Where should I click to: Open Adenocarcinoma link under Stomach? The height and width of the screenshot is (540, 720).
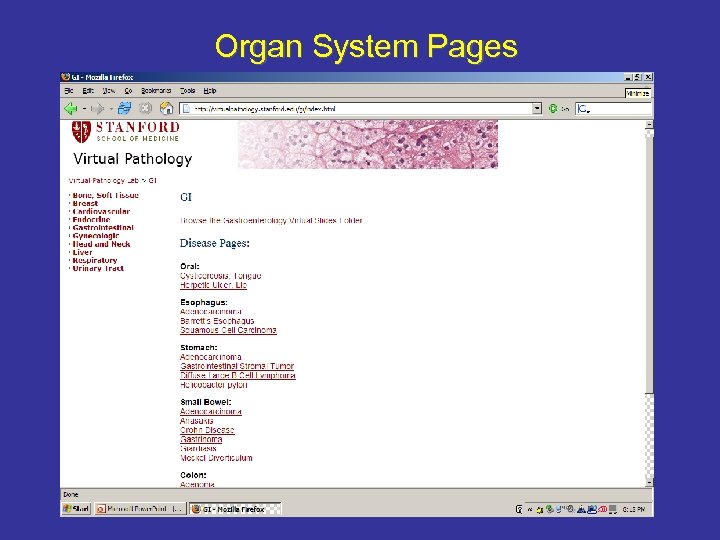[x=211, y=357]
